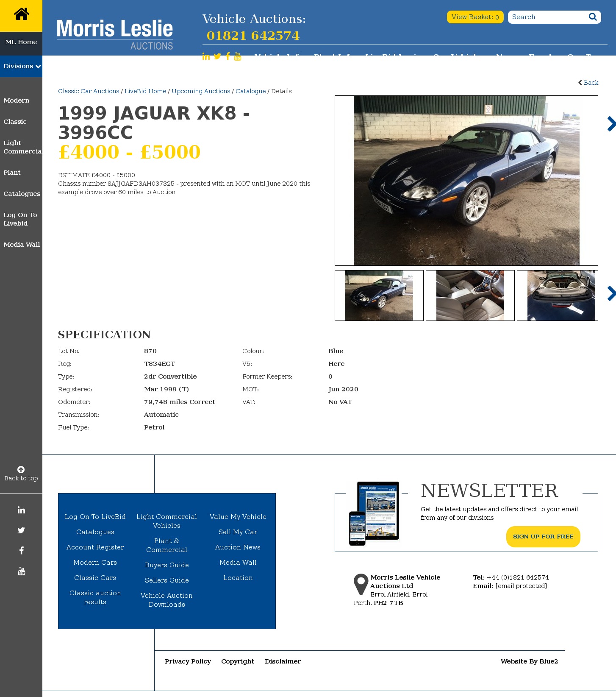616x697 pixels.
Task: Open Disclaimer link
Action: click(283, 661)
